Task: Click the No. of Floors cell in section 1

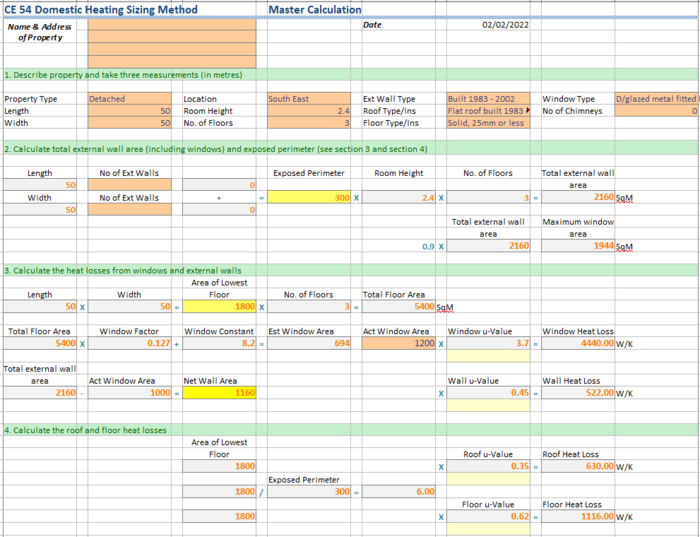Action: 309,123
